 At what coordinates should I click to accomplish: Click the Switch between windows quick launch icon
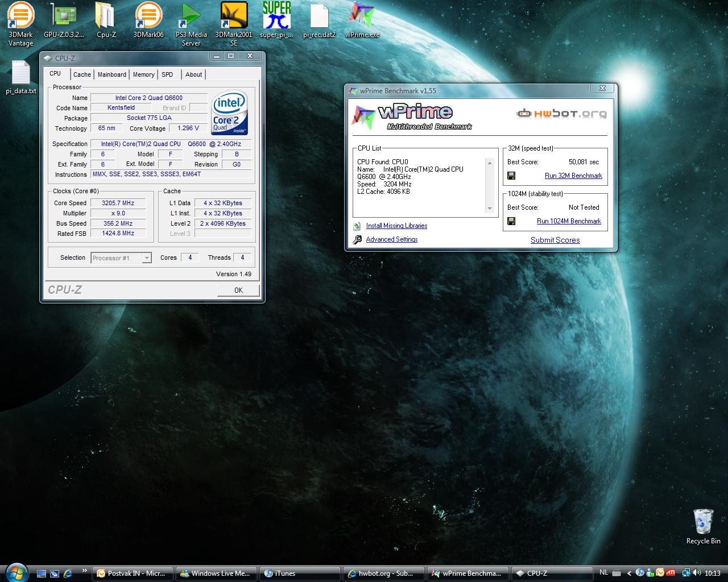click(x=55, y=573)
